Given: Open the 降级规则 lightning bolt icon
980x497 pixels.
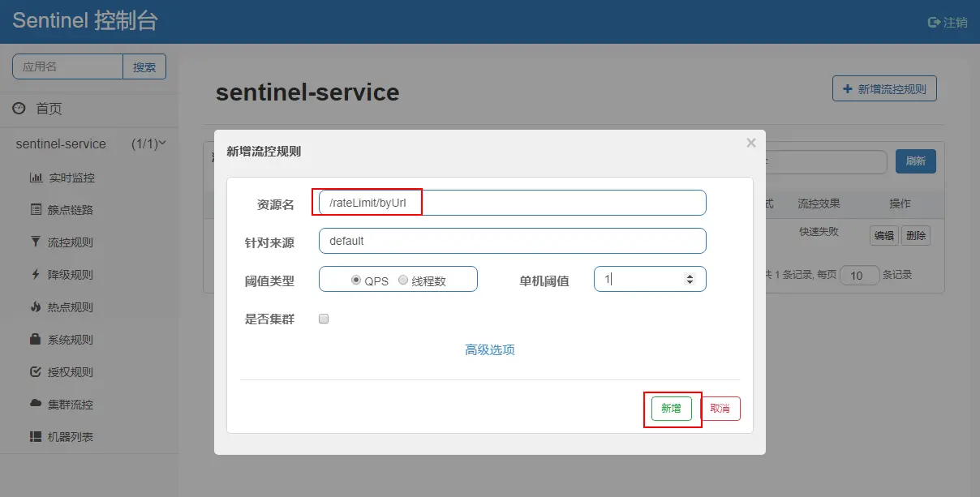Looking at the screenshot, I should [36, 275].
